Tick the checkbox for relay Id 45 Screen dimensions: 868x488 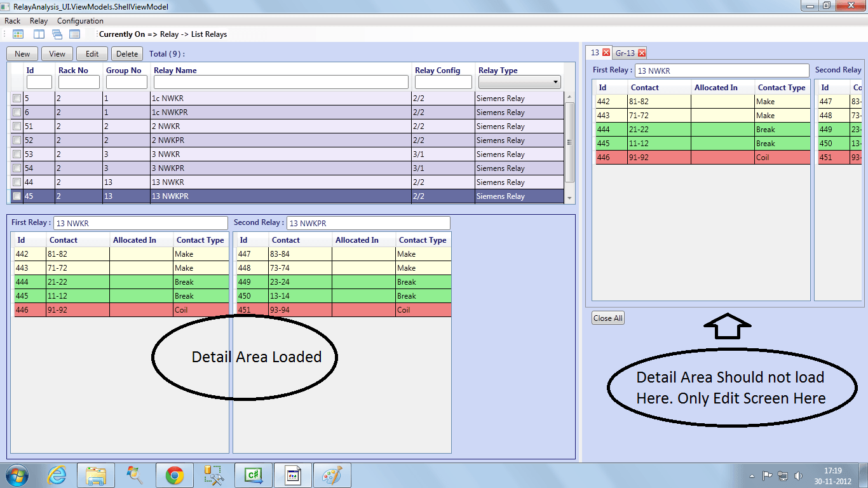[x=17, y=196]
